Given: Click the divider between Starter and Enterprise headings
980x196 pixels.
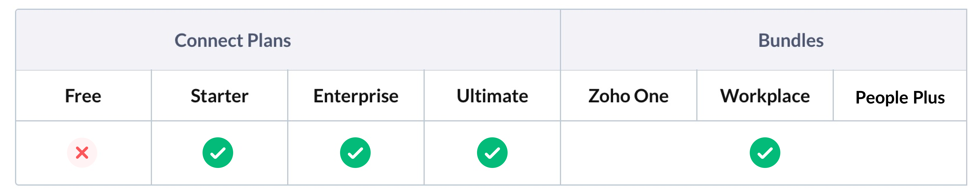Looking at the screenshot, I should (287, 95).
